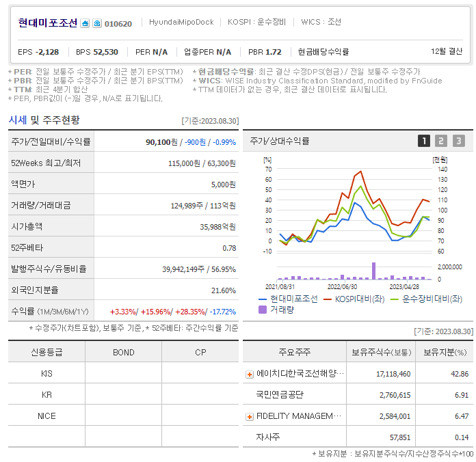The image size is (476, 462).
Task: Expand the 에이치디한국조선해양 shareholder row plus icon
Action: (x=249, y=375)
